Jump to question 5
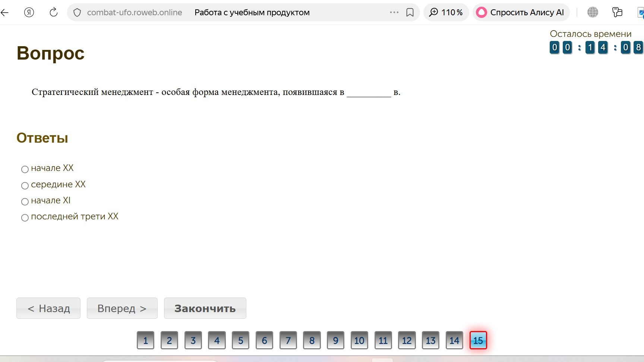Screen dimensions: 644x362 pos(241,340)
